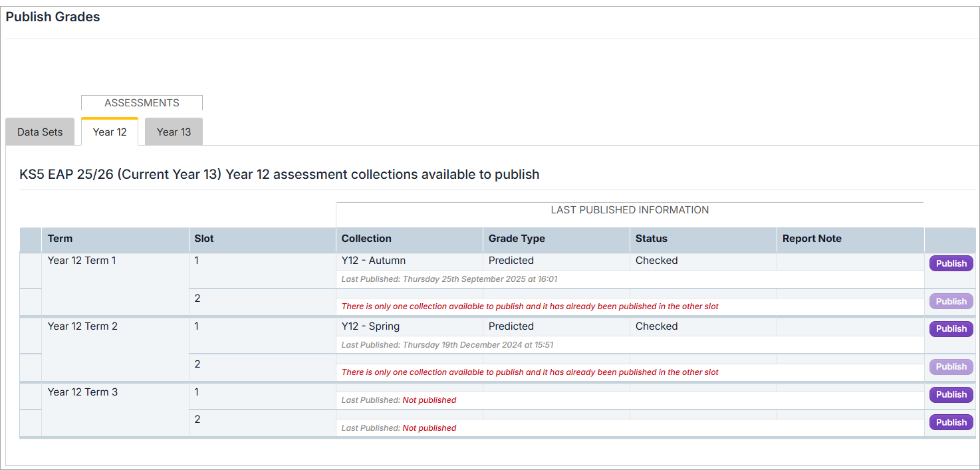980x470 pixels.
Task: Publish the Y12 - Spring collection
Action: pos(951,328)
